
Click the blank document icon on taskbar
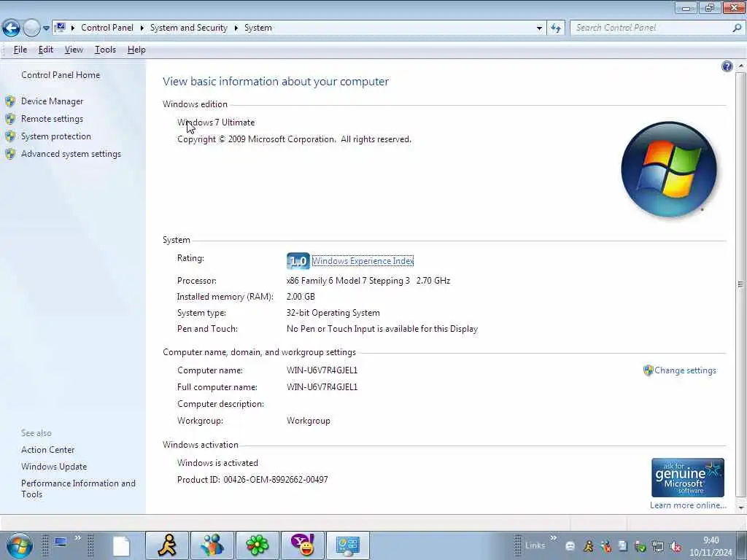(121, 545)
